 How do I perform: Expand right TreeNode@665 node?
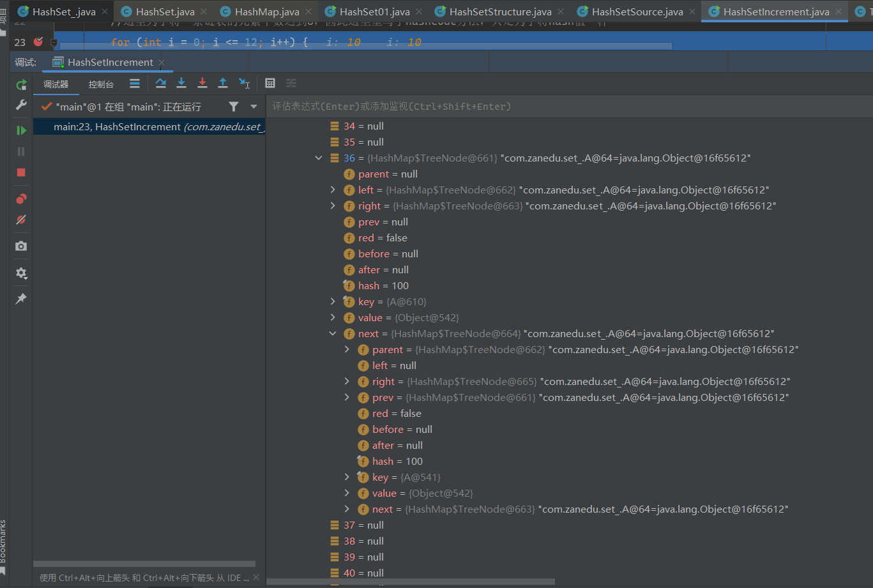pos(347,381)
